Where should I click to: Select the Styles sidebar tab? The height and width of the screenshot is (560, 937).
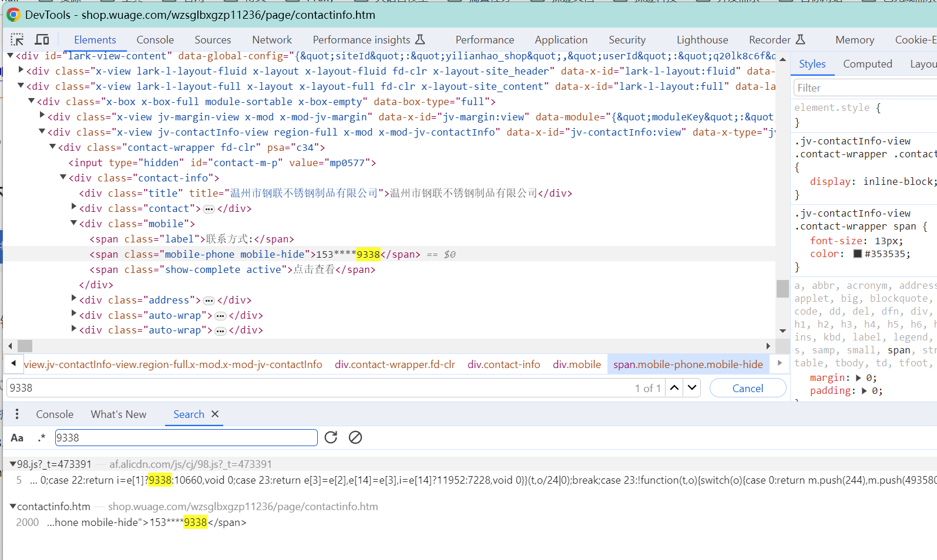coord(812,64)
